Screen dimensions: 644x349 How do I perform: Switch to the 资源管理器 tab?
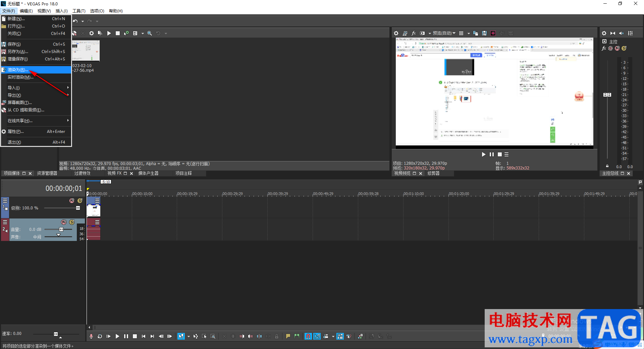pyautogui.click(x=47, y=173)
